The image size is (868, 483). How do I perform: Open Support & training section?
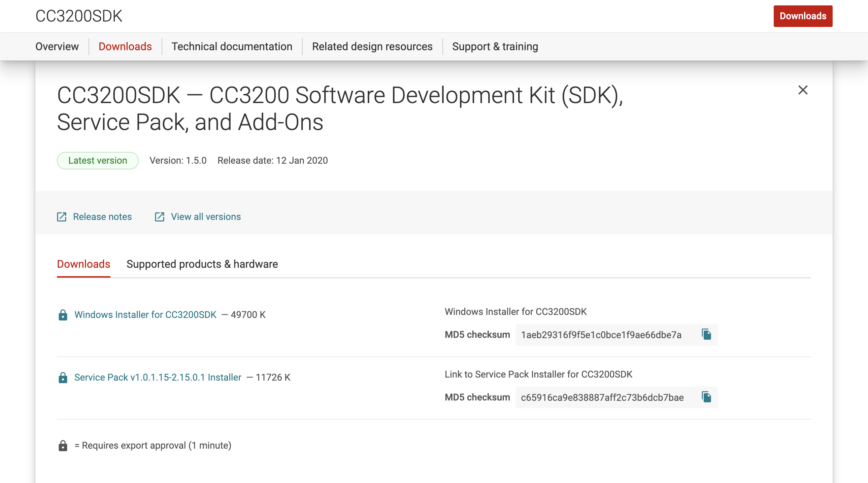pyautogui.click(x=495, y=46)
